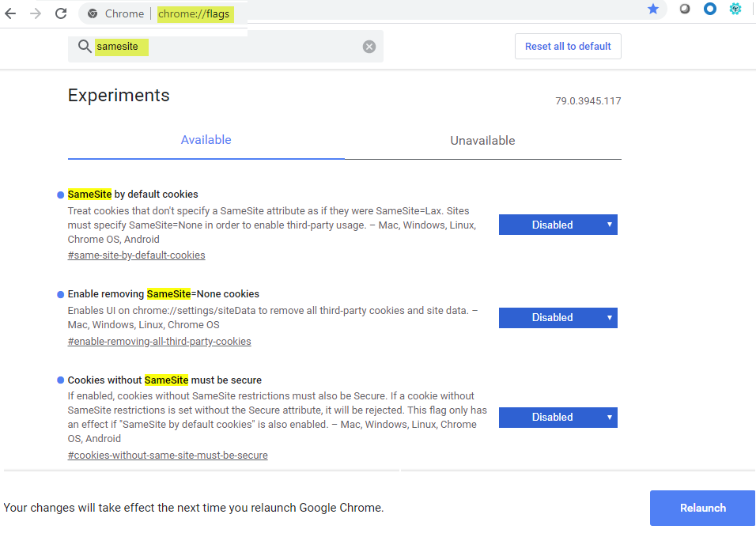Open the blue ring extension icon

point(710,9)
